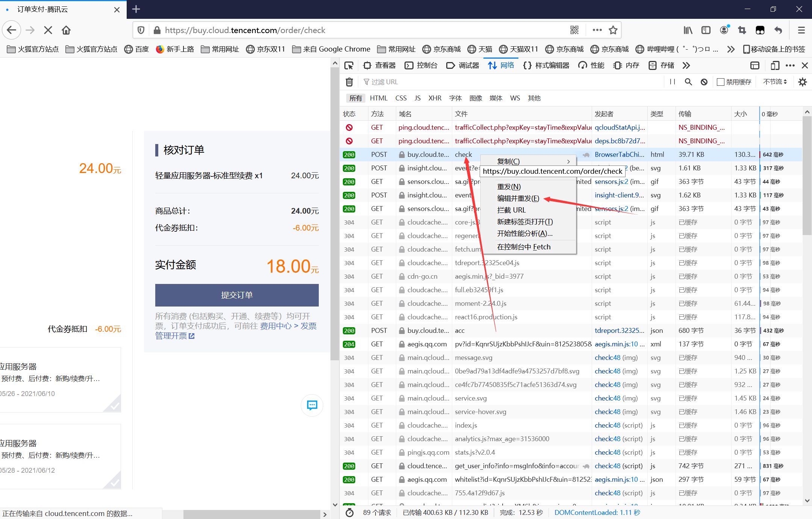Open the 不节流 throttling dropdown
The image size is (812, 519).
[x=775, y=82]
